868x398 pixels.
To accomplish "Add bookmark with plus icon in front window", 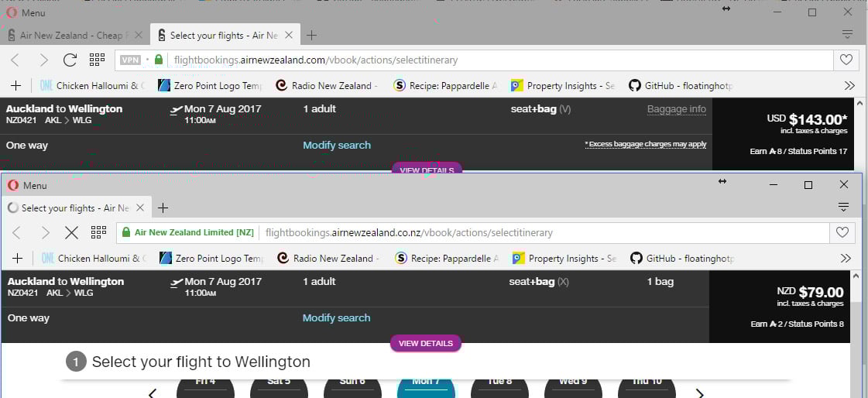I will pyautogui.click(x=18, y=259).
